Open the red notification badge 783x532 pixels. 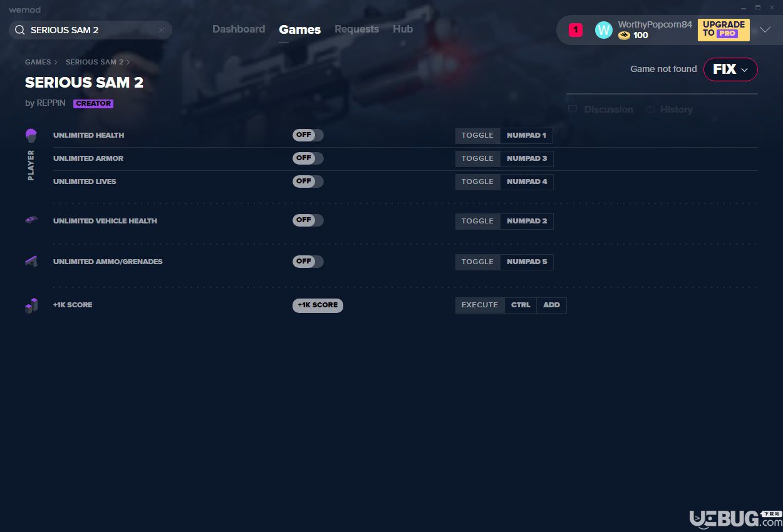pos(576,29)
